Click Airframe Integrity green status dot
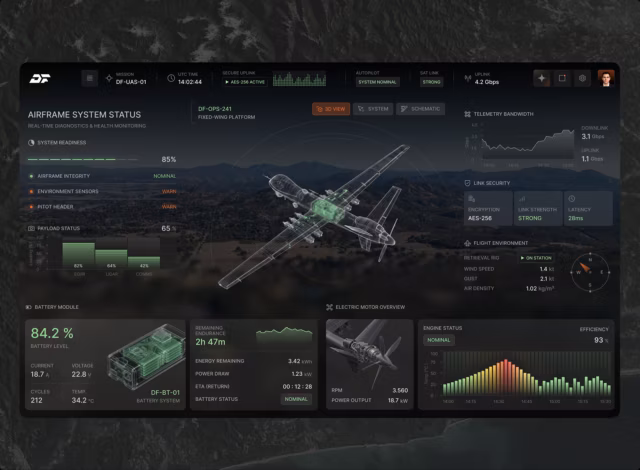This screenshot has width=640, height=470. click(31, 176)
